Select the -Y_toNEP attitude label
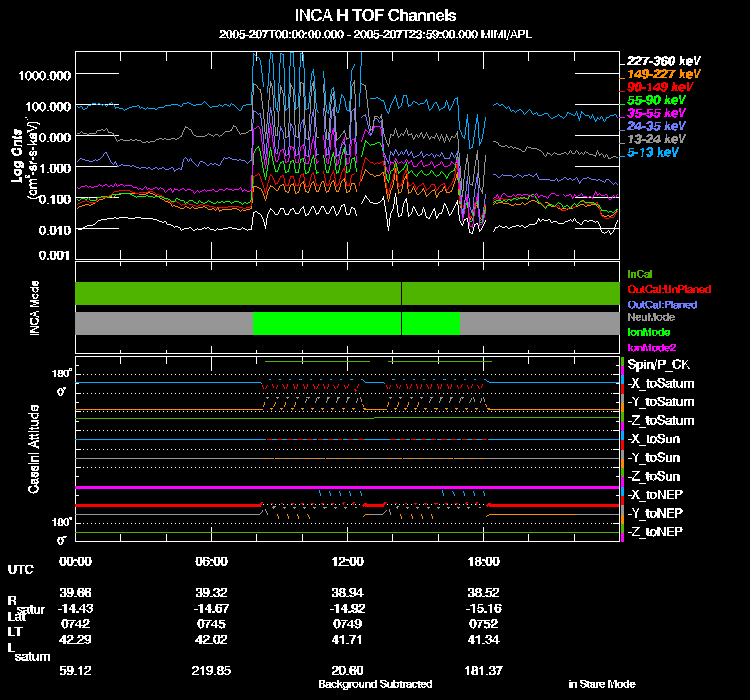The image size is (750, 700). tap(655, 513)
